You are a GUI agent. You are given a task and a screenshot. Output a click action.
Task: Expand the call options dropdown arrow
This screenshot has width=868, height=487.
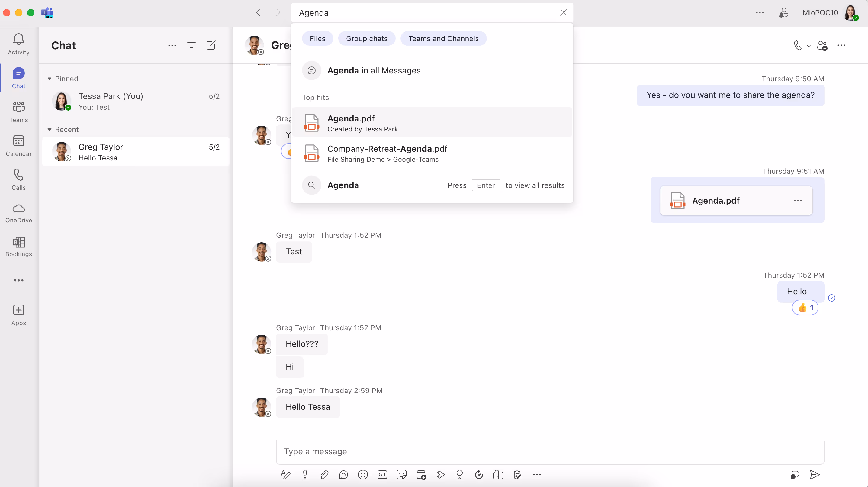coord(809,46)
